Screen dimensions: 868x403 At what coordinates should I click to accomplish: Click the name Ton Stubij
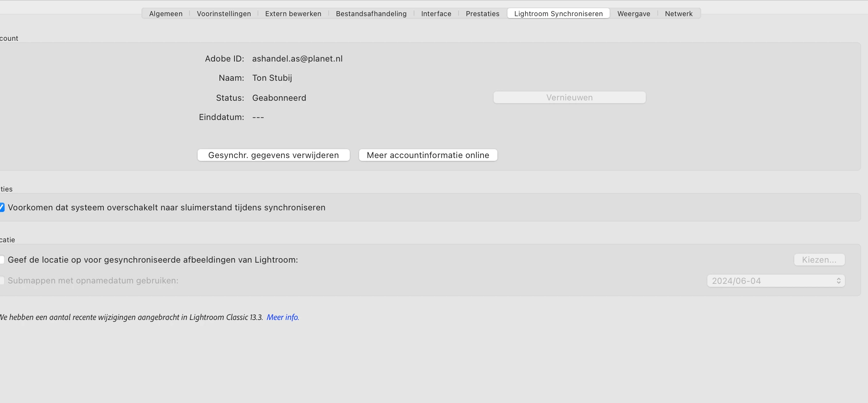tap(272, 78)
